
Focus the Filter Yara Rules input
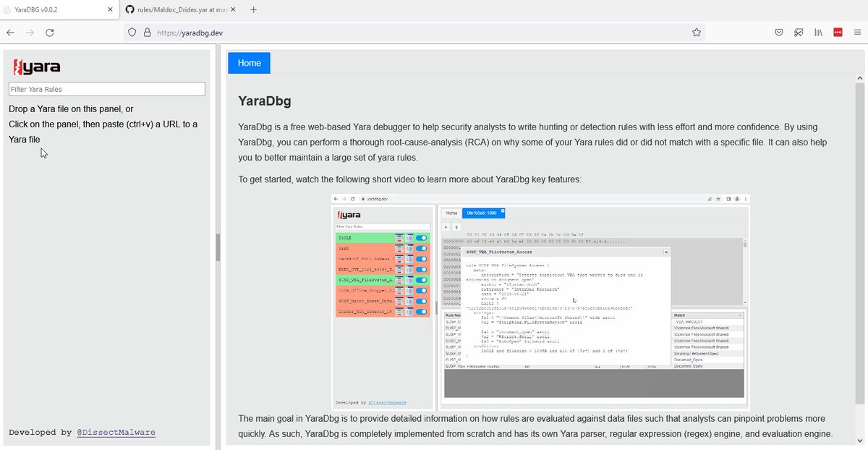tap(106, 89)
